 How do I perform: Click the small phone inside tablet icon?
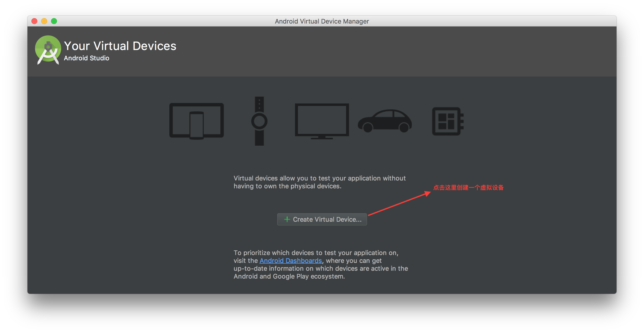coord(197,125)
